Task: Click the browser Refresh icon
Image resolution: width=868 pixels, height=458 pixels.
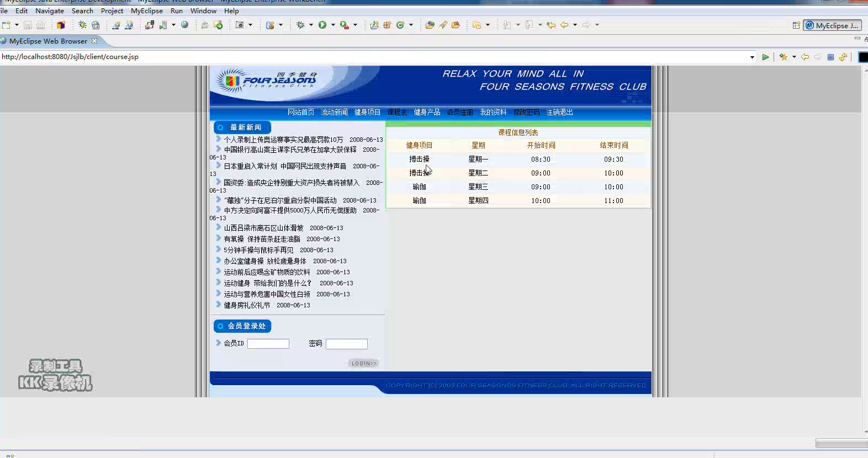Action: tap(843, 57)
